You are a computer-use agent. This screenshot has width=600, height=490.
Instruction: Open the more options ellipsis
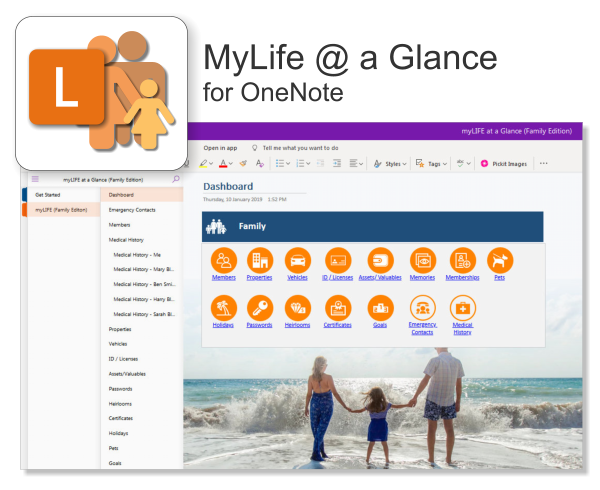tap(543, 163)
